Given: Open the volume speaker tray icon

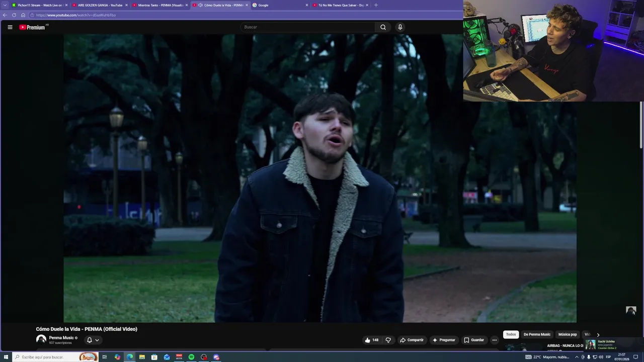Looking at the screenshot, I should 601,357.
